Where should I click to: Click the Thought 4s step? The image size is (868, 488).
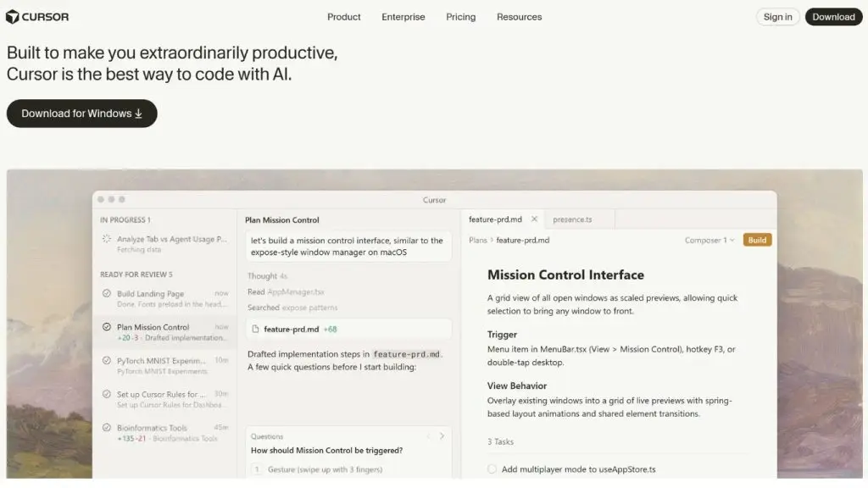[x=267, y=276]
